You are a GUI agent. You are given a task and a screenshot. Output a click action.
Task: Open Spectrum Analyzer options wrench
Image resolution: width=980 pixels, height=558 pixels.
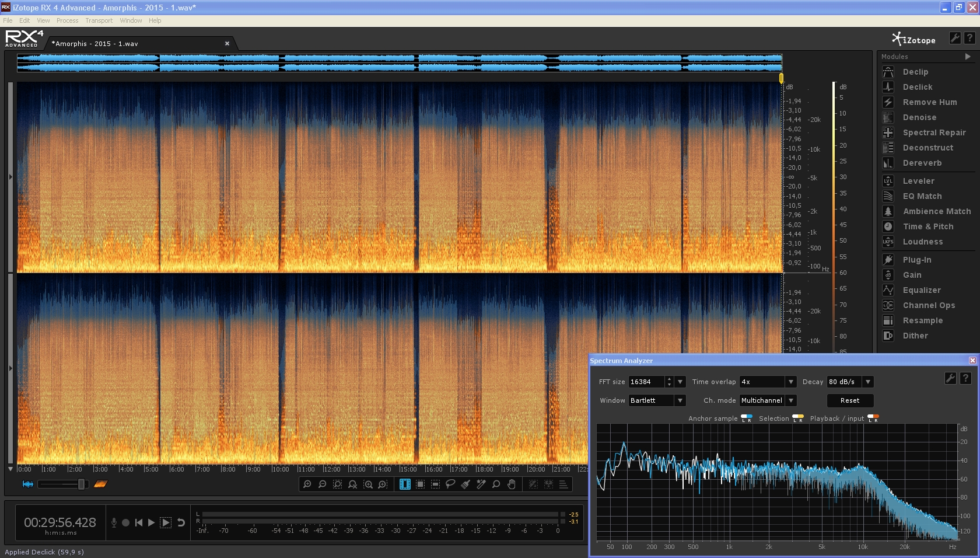click(950, 378)
